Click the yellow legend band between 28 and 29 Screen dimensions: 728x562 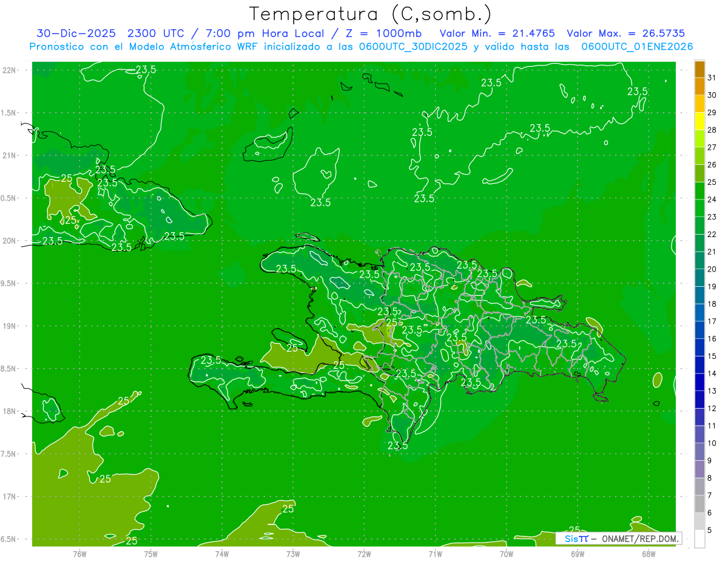tap(699, 121)
